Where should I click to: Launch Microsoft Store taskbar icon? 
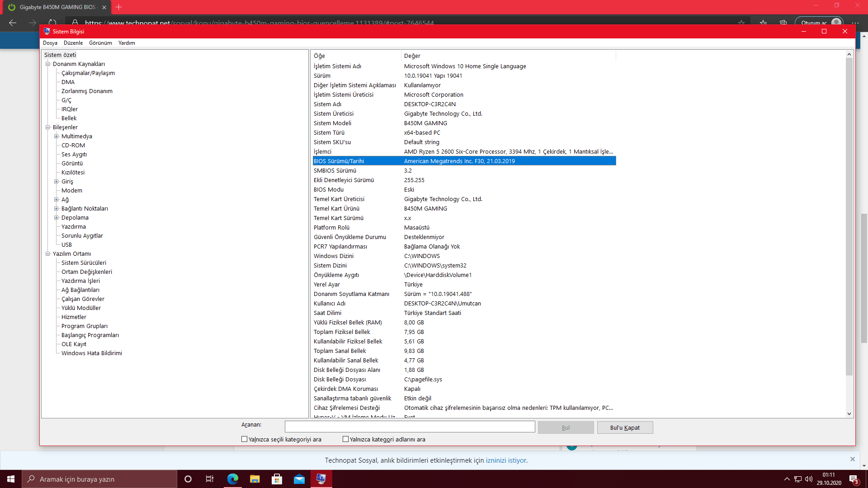tap(277, 479)
